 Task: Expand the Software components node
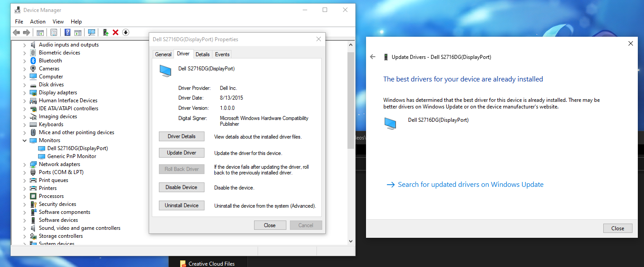pyautogui.click(x=25, y=212)
